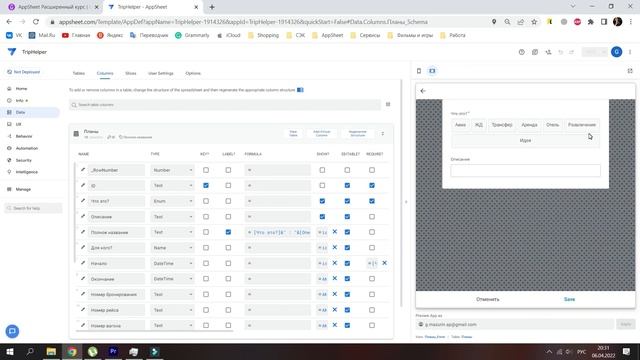Check REQUIRE for the Окончание column
This screenshot has width=640, height=360.
pos(372,279)
